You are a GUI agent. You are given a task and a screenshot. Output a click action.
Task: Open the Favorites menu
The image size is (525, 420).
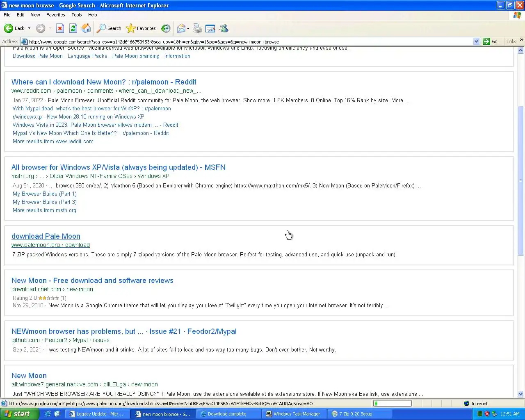pos(55,15)
